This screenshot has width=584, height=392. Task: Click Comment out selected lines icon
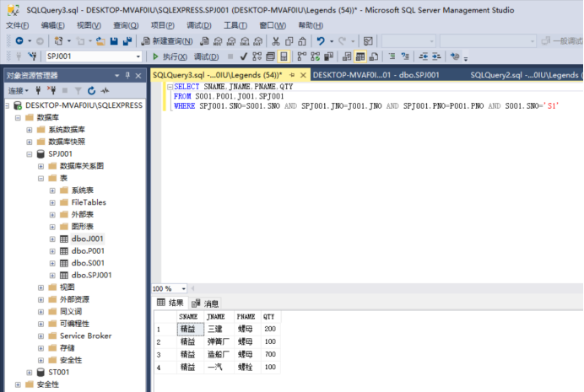tap(392, 56)
